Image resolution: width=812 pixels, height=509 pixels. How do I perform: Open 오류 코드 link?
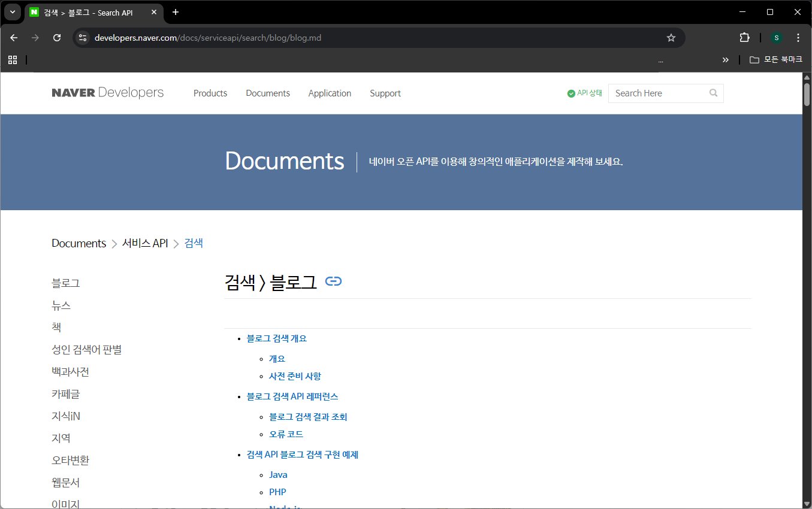tap(286, 434)
